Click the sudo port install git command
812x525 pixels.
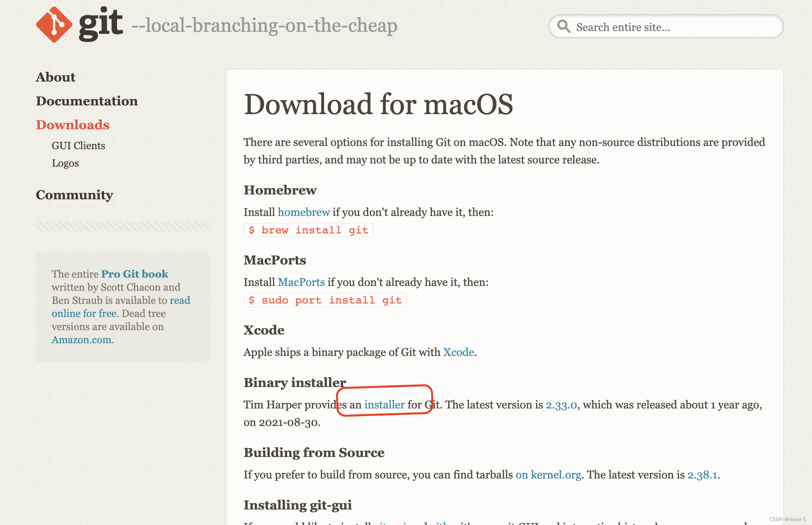coord(325,300)
